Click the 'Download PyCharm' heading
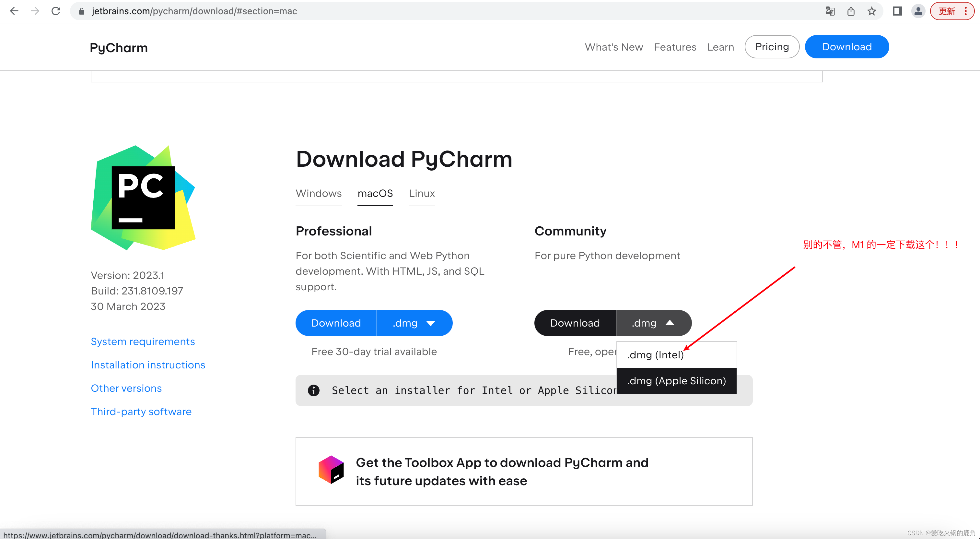This screenshot has width=980, height=539. (404, 159)
